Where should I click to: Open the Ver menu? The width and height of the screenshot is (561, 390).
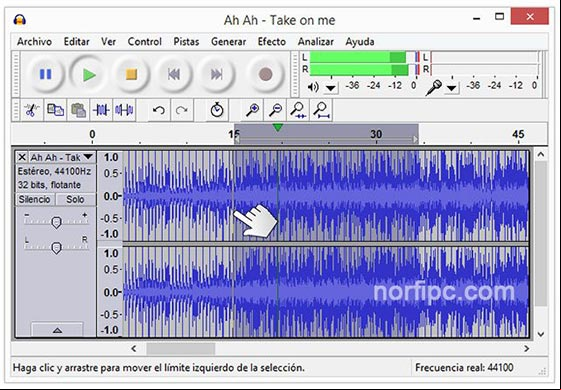(108, 42)
